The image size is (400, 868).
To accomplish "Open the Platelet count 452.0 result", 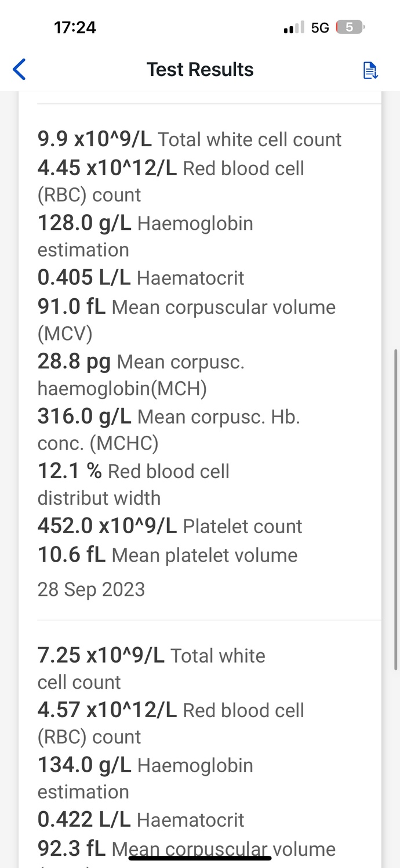I will pos(169,526).
